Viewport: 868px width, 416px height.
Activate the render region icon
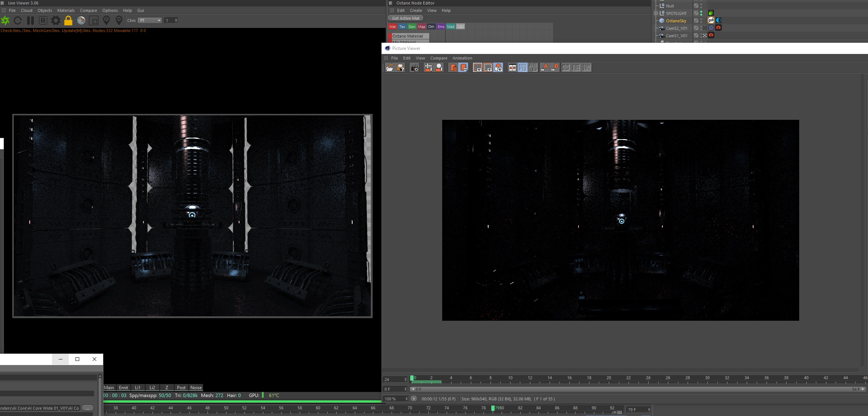(94, 20)
